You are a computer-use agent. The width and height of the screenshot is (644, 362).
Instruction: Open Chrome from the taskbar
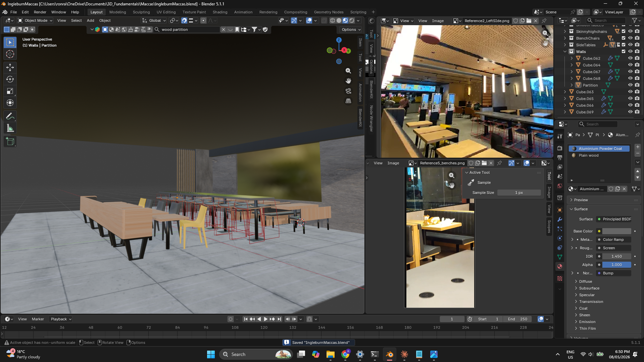click(x=345, y=354)
